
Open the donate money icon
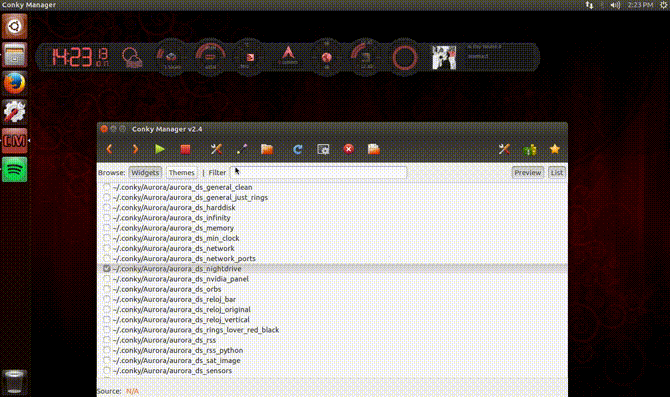point(529,150)
